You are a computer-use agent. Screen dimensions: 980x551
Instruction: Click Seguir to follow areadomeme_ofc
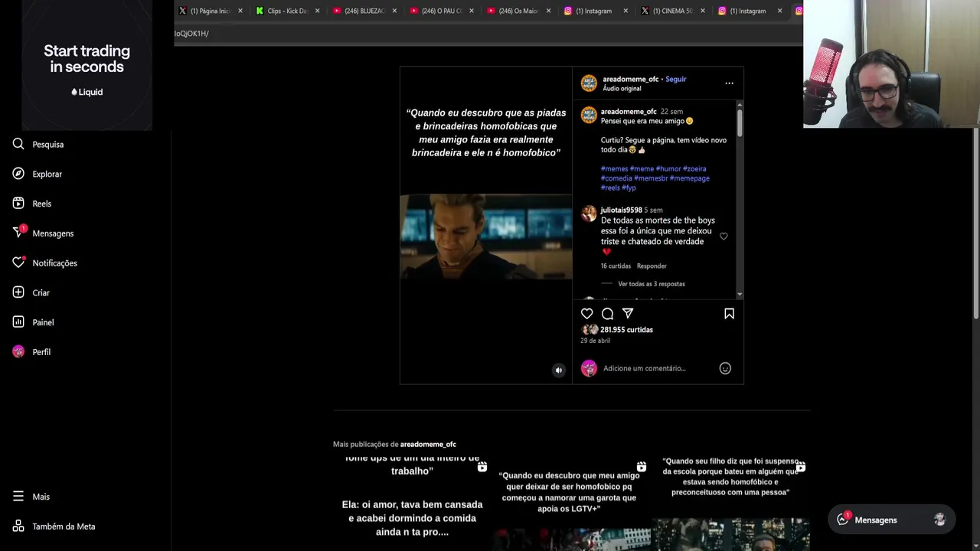[675, 79]
